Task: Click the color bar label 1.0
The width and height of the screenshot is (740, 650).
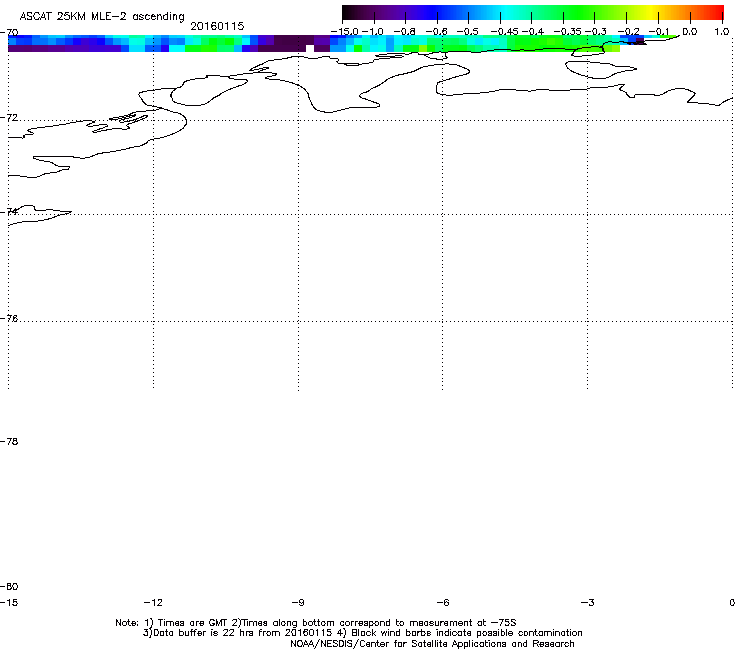Action: [x=722, y=32]
